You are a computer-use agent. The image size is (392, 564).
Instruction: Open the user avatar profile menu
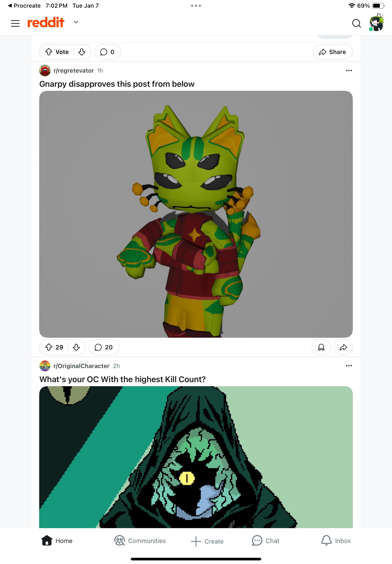[x=376, y=23]
